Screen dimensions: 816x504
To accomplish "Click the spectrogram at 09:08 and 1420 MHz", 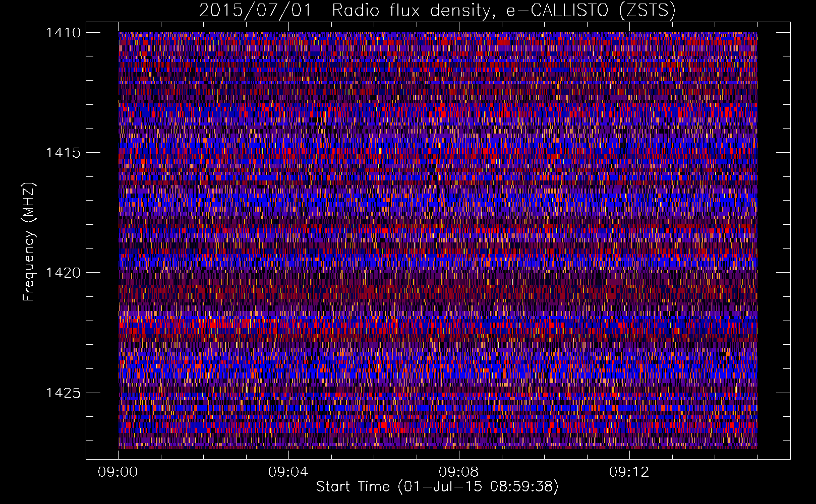I will click(459, 273).
